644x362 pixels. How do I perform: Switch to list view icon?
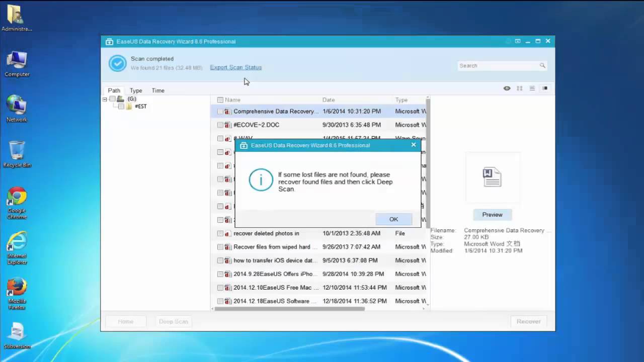532,88
